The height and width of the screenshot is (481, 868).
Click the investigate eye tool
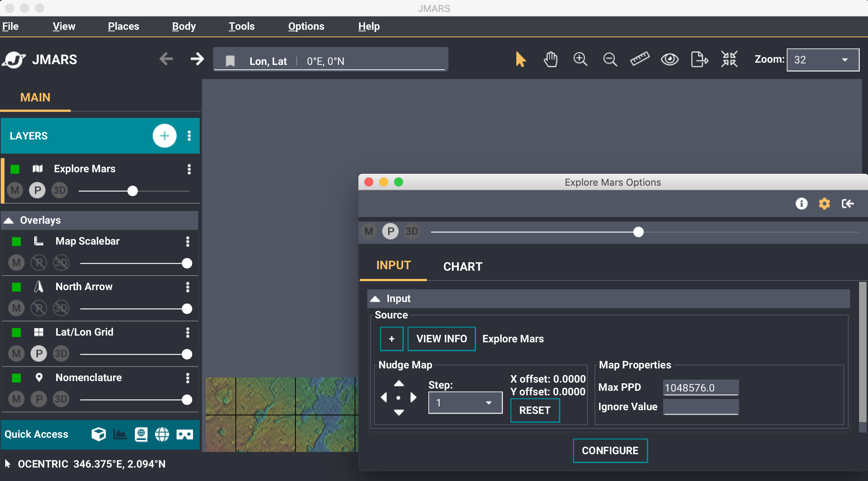(669, 59)
